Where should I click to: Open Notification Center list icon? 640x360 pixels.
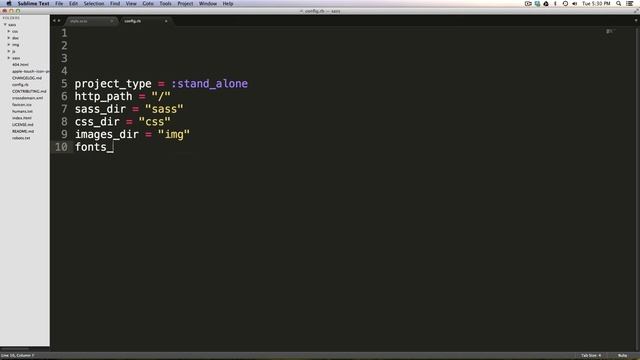coord(630,3)
